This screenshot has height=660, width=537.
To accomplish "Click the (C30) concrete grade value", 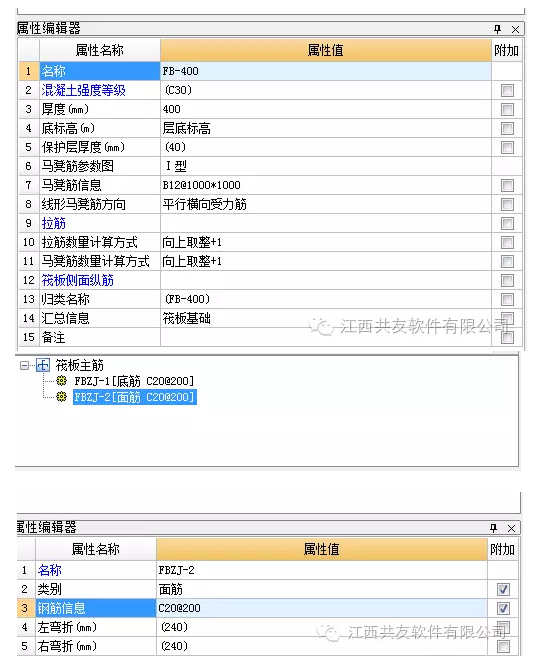I will (325, 90).
